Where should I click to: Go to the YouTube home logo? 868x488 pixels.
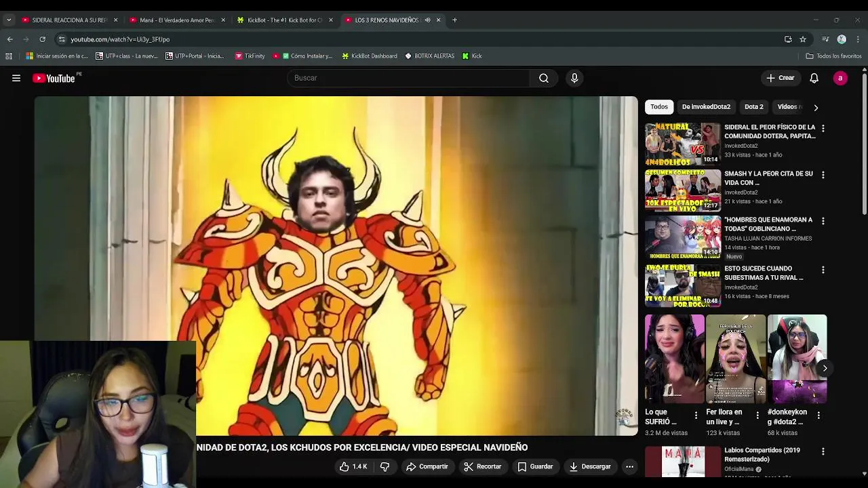tap(54, 78)
